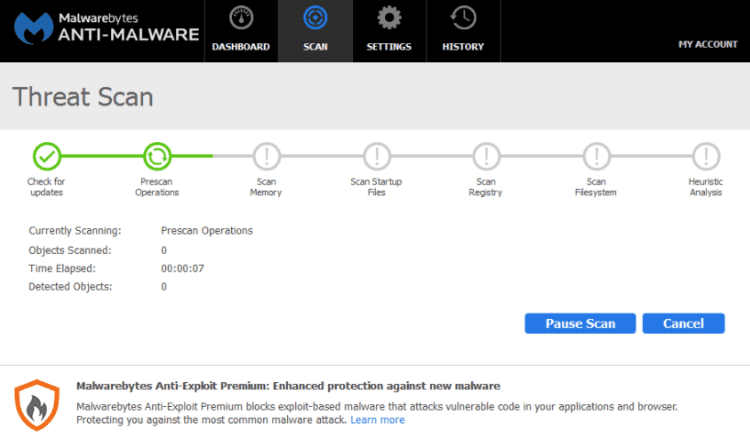Click the Heuristic Analysis step icon
Viewport: 750px width, 439px height.
(x=706, y=156)
